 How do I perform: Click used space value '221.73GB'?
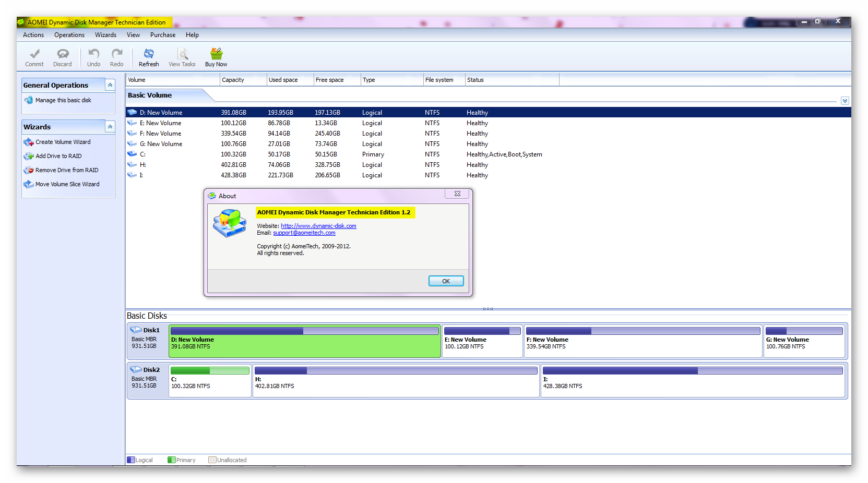pyautogui.click(x=280, y=175)
